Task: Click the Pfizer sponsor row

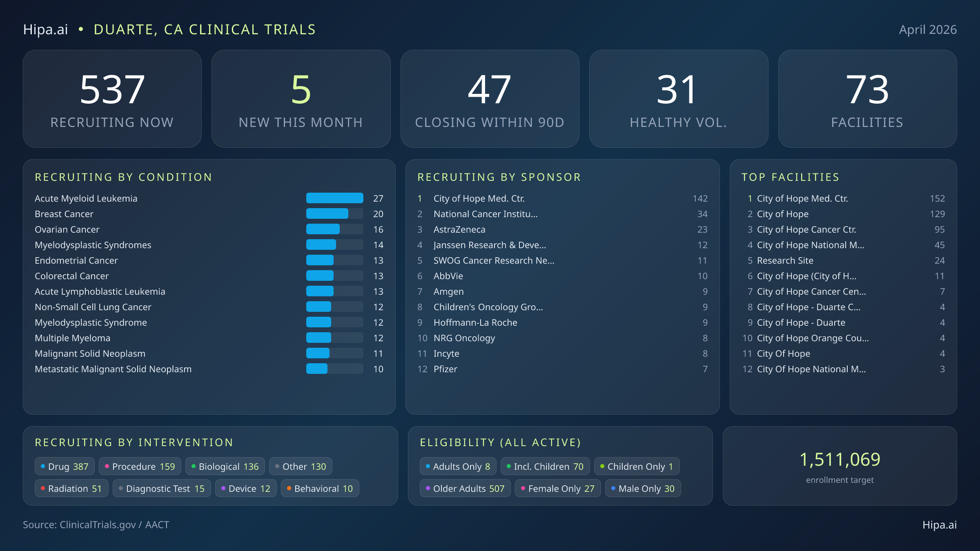Action: pyautogui.click(x=562, y=369)
